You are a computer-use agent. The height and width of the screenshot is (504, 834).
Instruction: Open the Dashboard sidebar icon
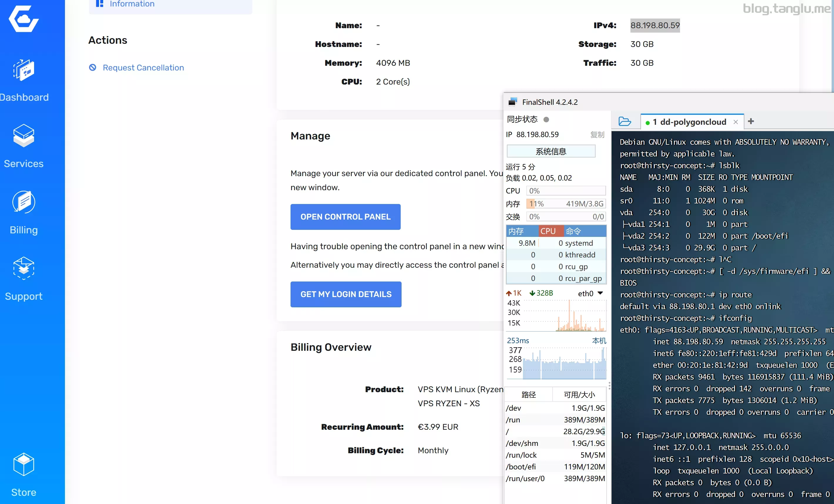tap(24, 70)
